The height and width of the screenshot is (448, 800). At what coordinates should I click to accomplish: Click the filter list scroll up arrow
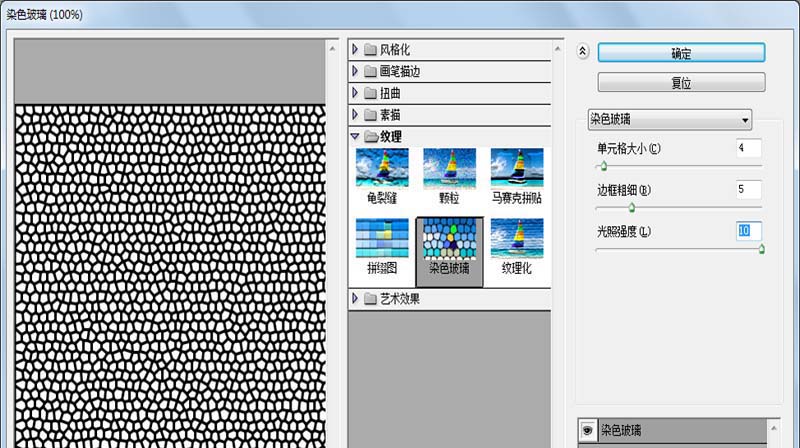557,49
